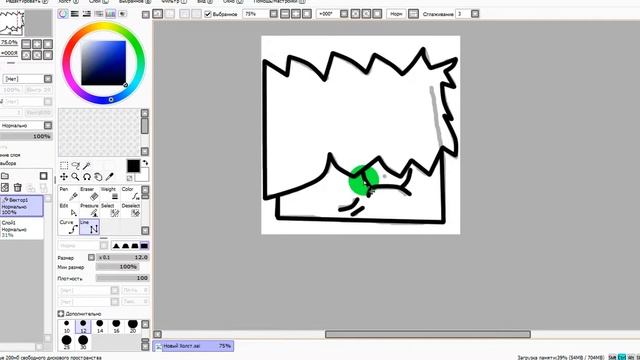
Task: Open the Нормально blend mode dropdown
Action: 48,125
